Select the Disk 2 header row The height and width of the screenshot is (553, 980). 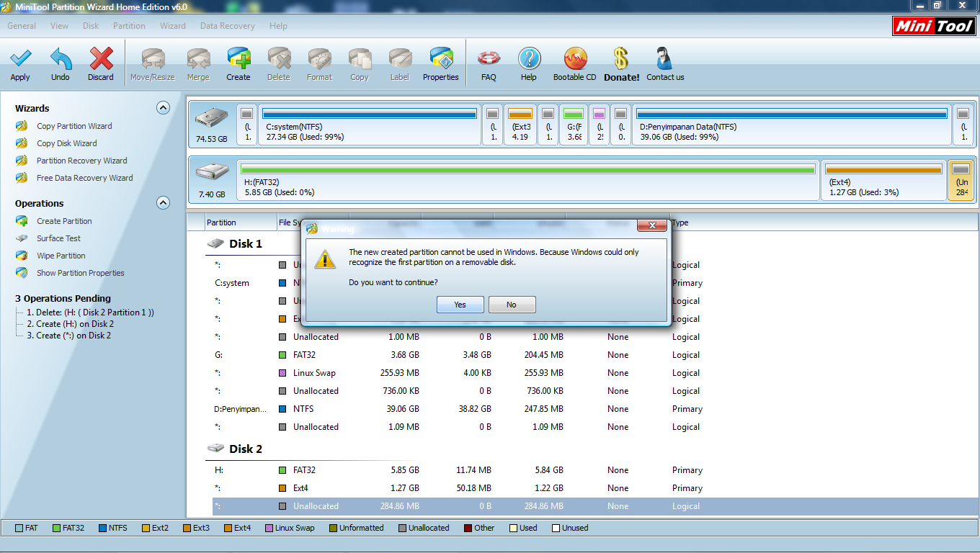(x=235, y=449)
